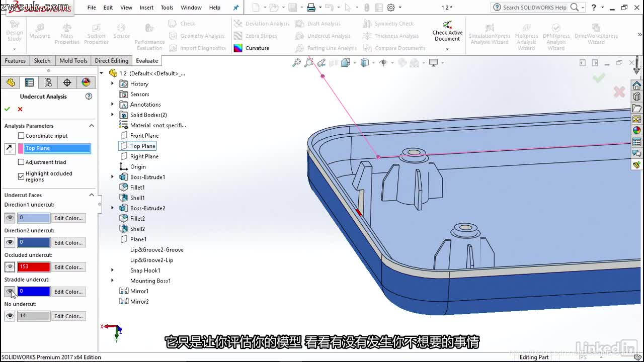Open Options gear icon in title bar

click(x=391, y=8)
